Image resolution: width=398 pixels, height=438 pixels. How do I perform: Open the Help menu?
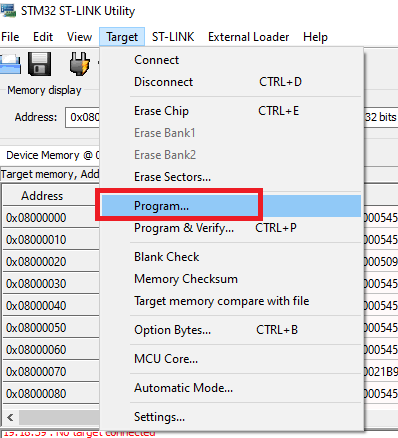315,37
